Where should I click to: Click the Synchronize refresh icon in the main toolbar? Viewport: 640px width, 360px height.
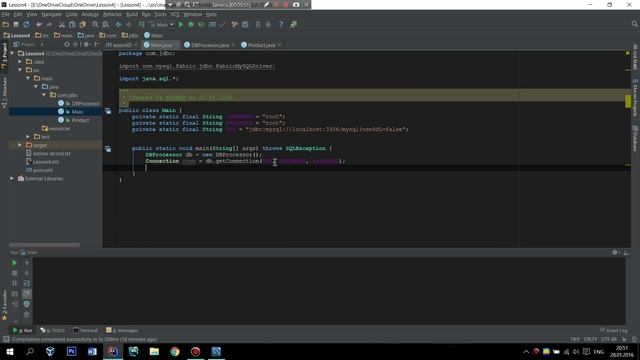(x=26, y=25)
